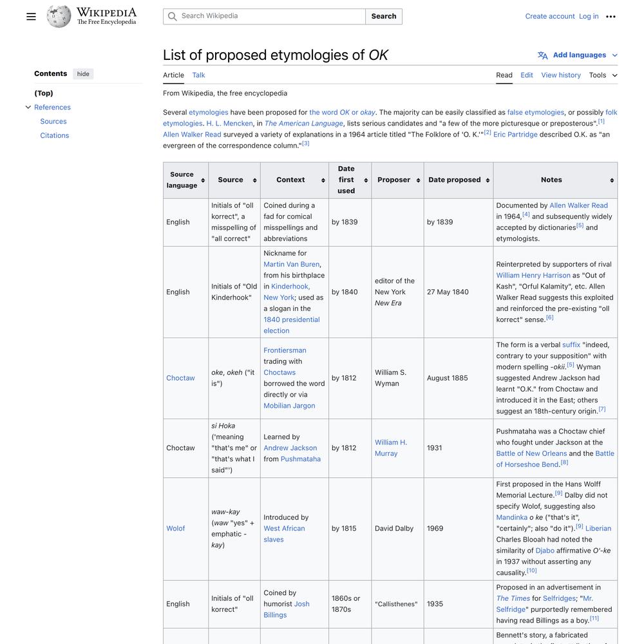Image resolution: width=644 pixels, height=644 pixels.
Task: Open the etymologies link in intro
Action: (x=208, y=113)
